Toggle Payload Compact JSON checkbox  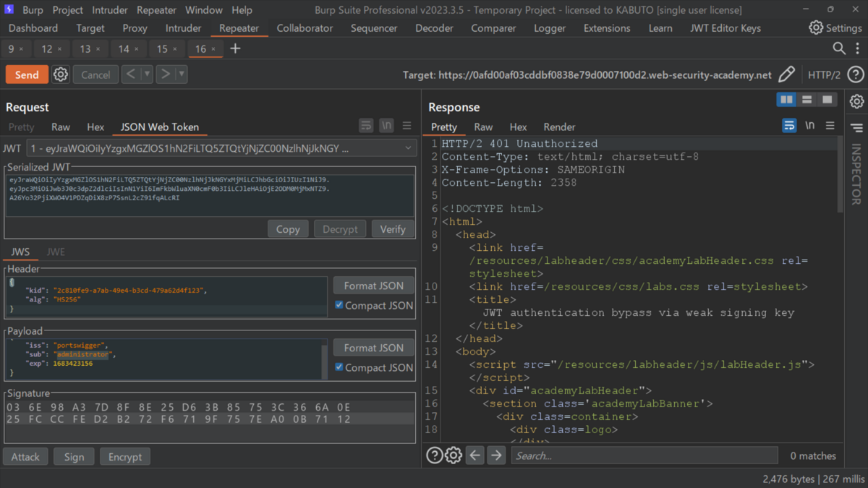[x=339, y=367]
